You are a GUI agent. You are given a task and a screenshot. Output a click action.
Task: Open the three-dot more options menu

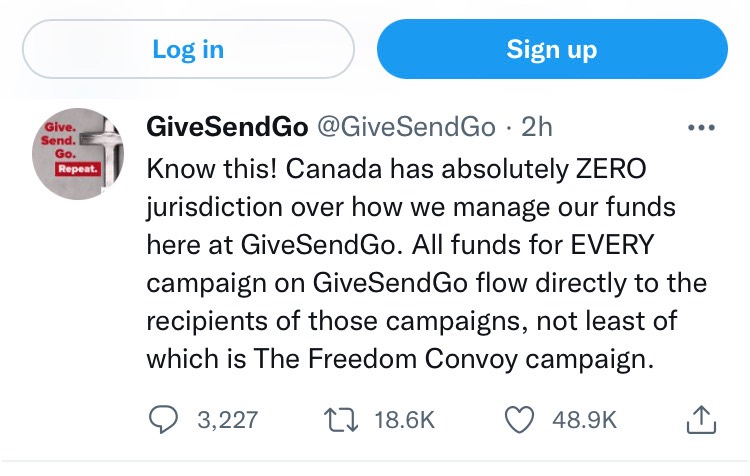coord(701,128)
